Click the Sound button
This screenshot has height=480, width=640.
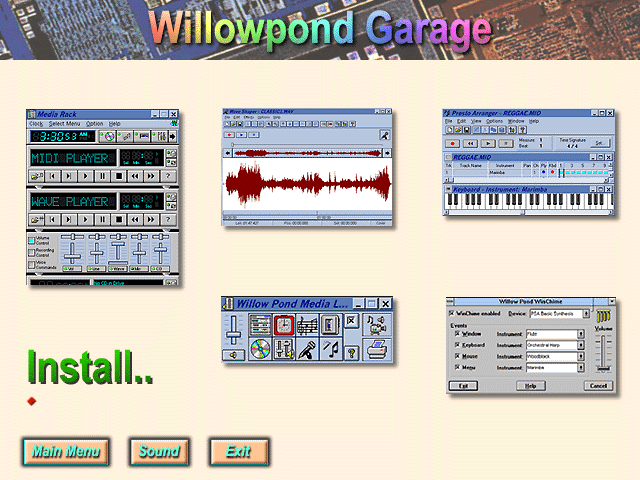pyautogui.click(x=159, y=452)
